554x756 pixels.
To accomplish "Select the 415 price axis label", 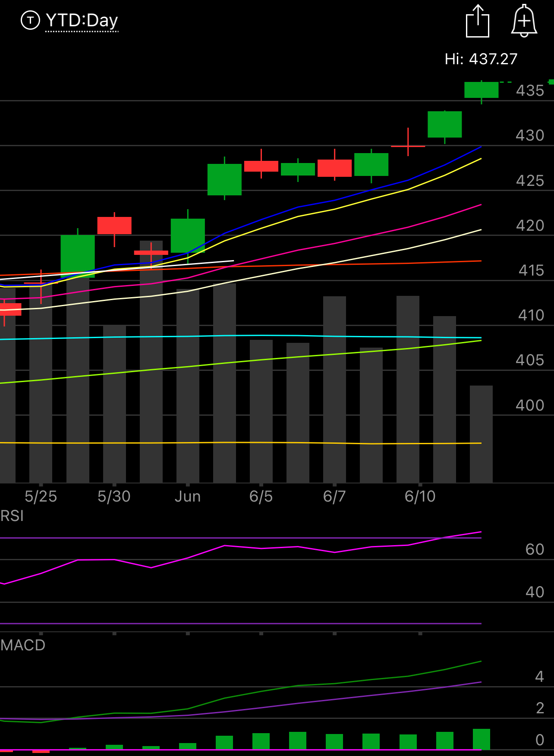I will tap(531, 270).
